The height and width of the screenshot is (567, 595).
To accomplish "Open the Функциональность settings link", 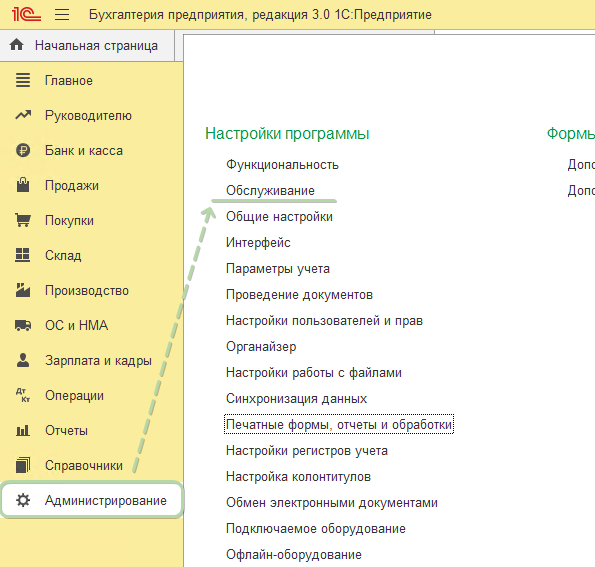I will (282, 165).
